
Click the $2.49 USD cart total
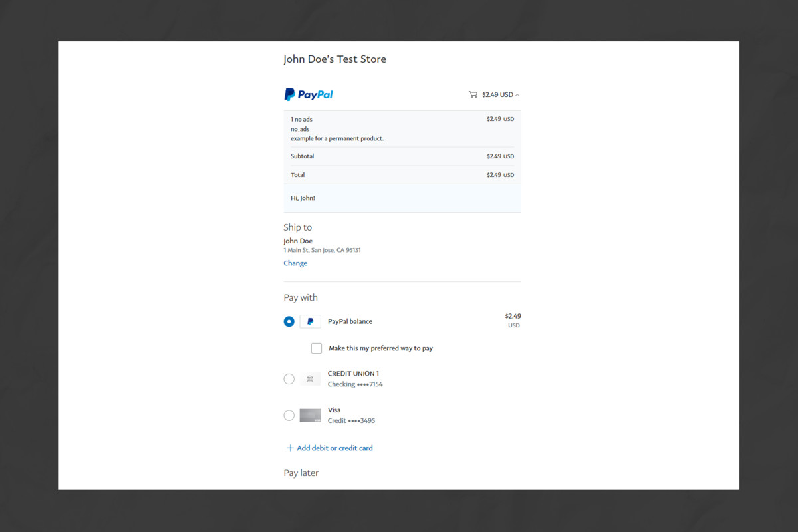tap(497, 94)
